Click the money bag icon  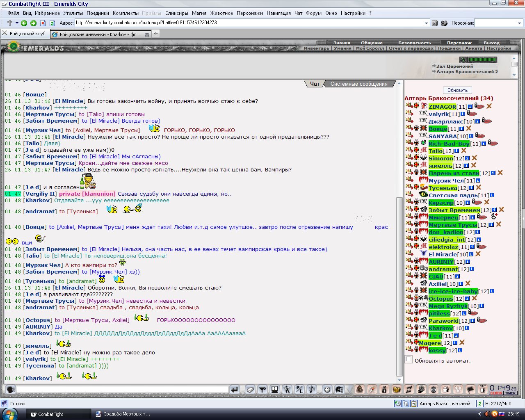[x=384, y=389]
